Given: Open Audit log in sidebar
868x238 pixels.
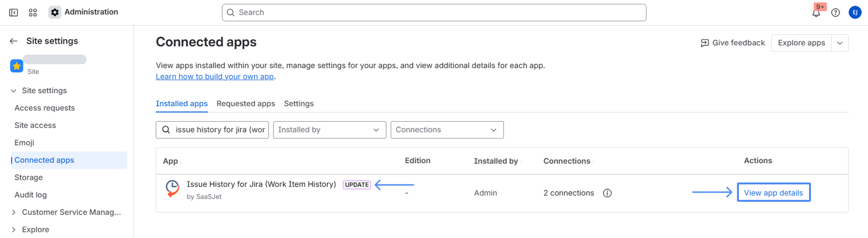Looking at the screenshot, I should [x=30, y=195].
